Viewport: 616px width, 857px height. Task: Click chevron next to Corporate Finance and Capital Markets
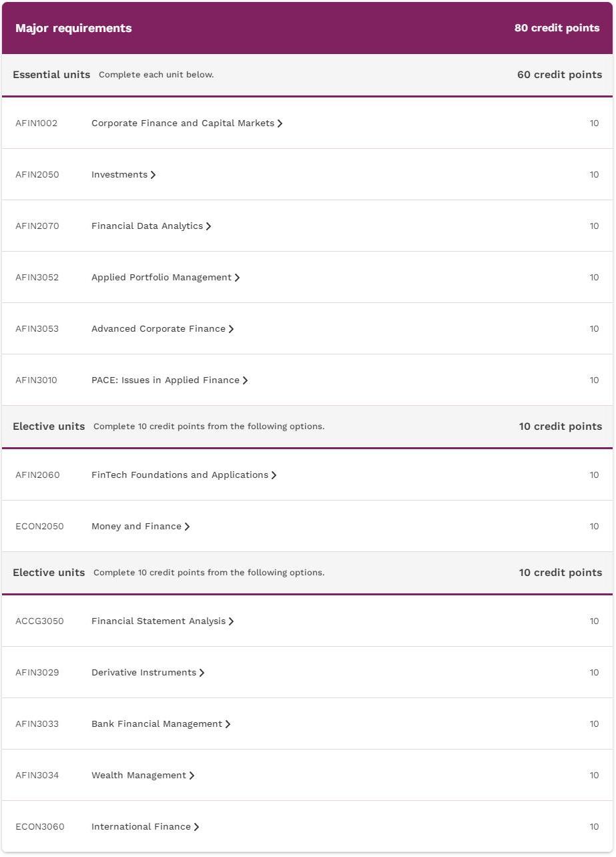tap(280, 123)
